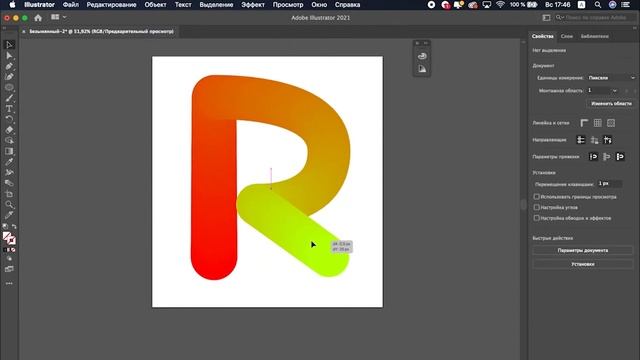Select the Pen tool
Image resolution: width=640 pixels, height=360 pixels.
(x=9, y=66)
